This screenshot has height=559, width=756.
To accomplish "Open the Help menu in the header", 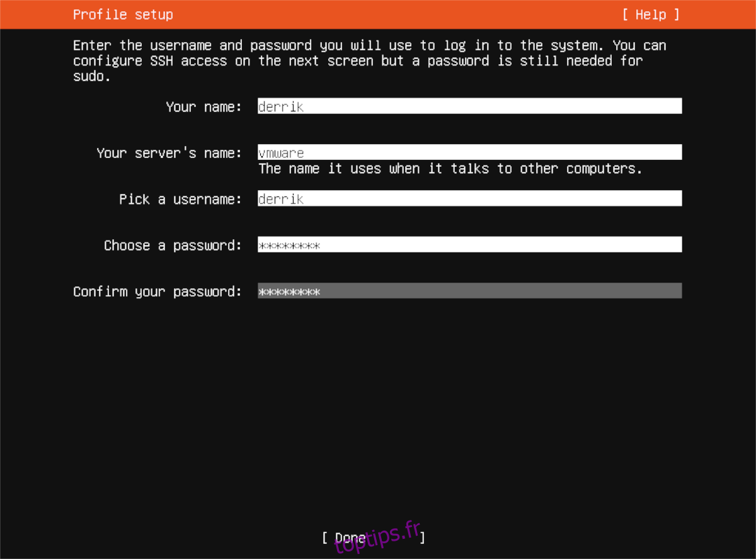I will click(651, 14).
